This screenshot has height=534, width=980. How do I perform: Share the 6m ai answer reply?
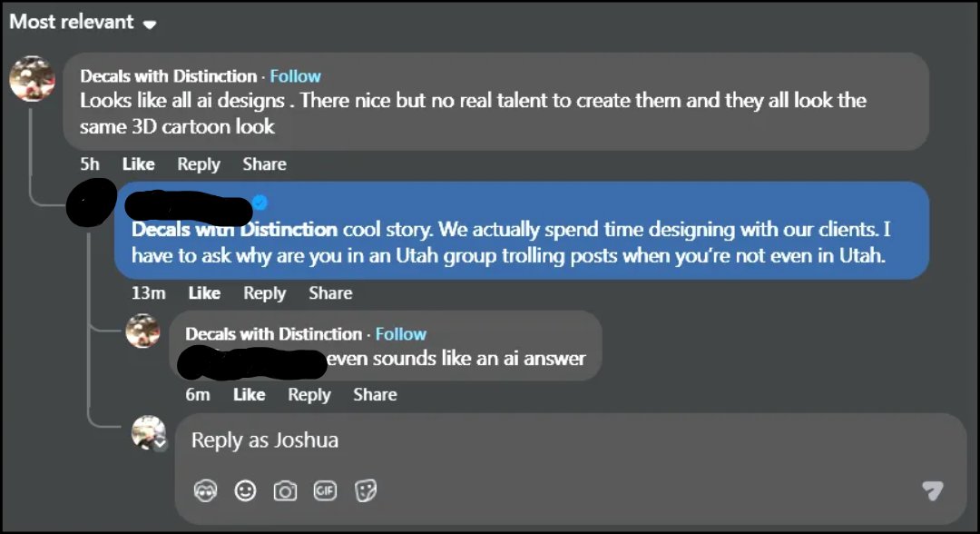click(x=375, y=394)
